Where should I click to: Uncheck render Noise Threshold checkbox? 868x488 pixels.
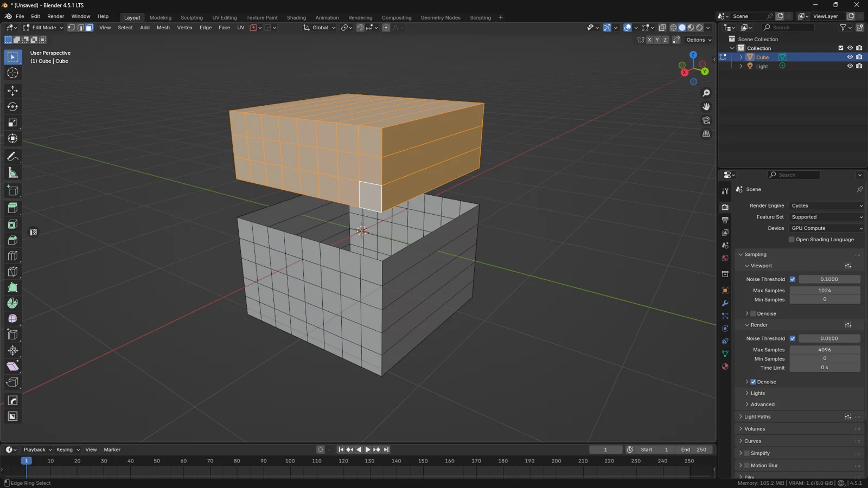click(x=793, y=338)
